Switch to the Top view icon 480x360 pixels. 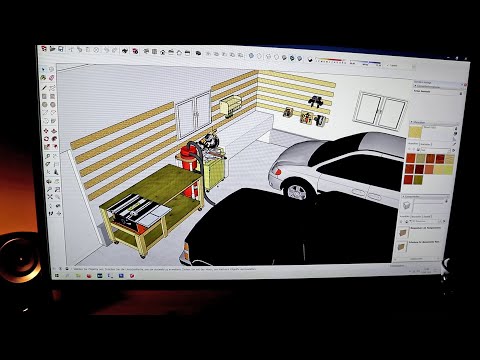coord(155,52)
